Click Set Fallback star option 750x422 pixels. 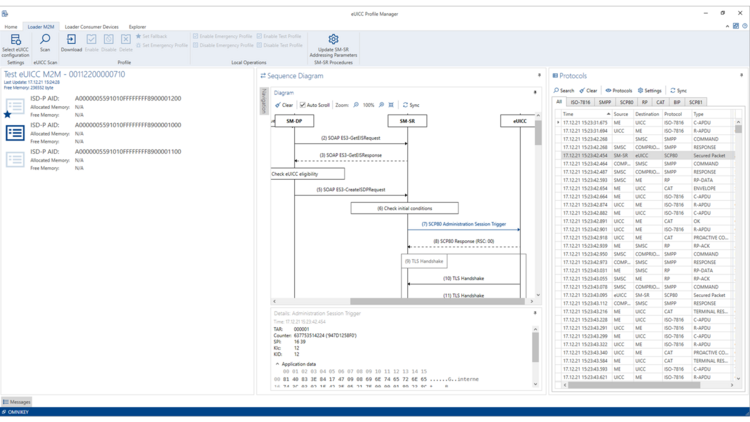pyautogui.click(x=152, y=36)
